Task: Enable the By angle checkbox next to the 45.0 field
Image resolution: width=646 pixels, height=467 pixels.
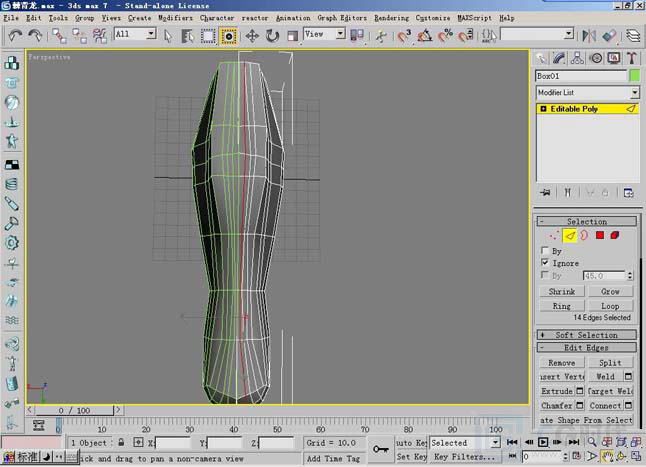Action: 545,275
